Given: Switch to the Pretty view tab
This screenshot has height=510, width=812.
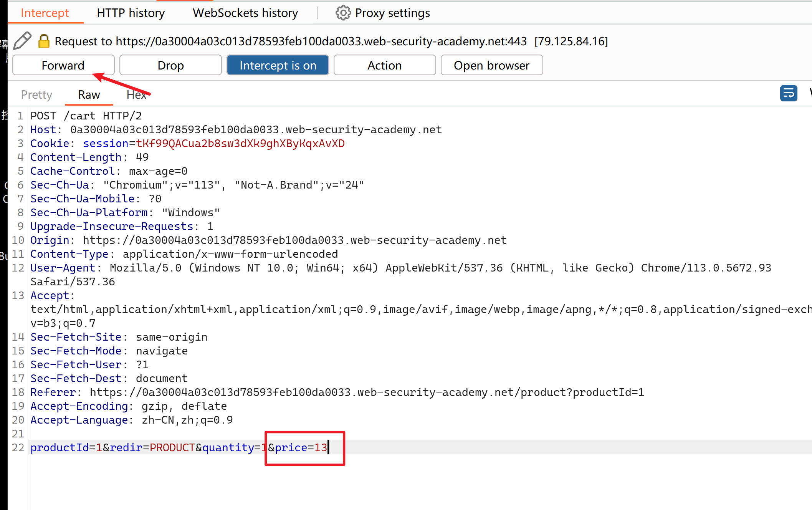Looking at the screenshot, I should (x=36, y=95).
